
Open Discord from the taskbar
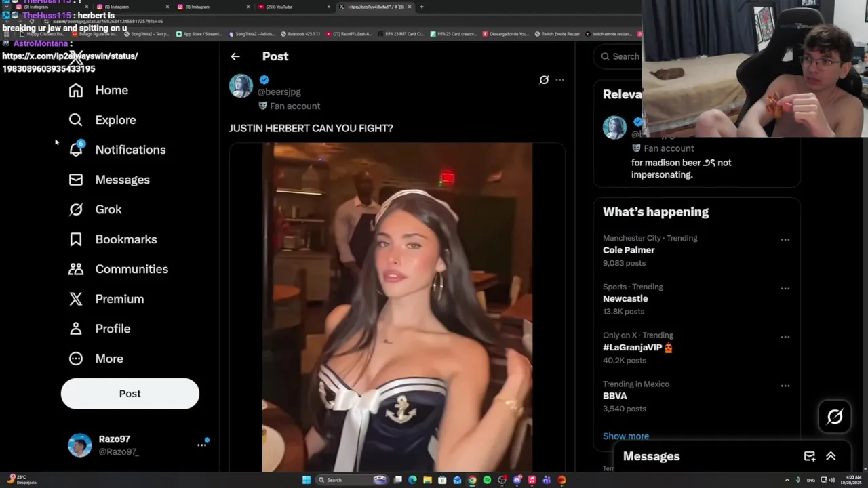point(517,480)
